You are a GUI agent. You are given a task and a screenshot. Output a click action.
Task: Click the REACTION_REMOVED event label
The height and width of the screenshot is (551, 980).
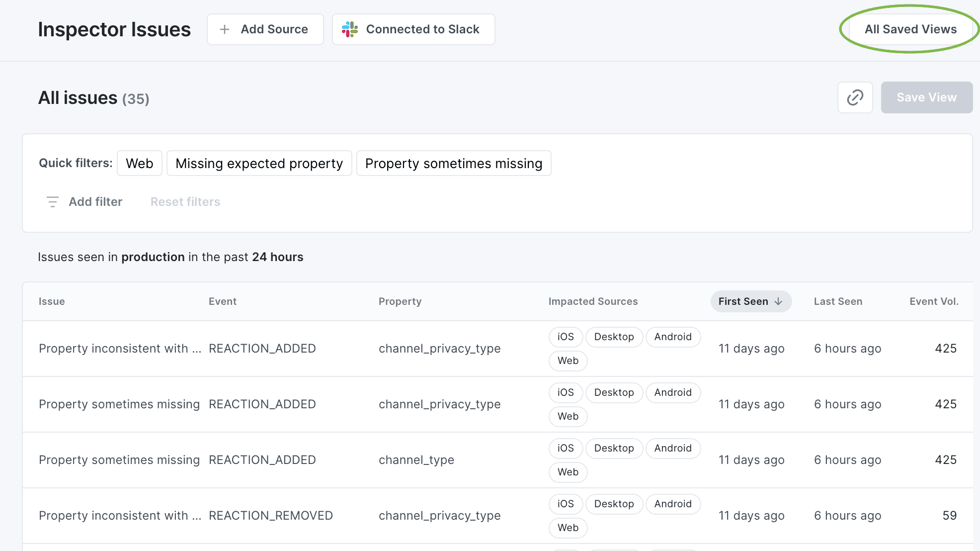(x=270, y=515)
